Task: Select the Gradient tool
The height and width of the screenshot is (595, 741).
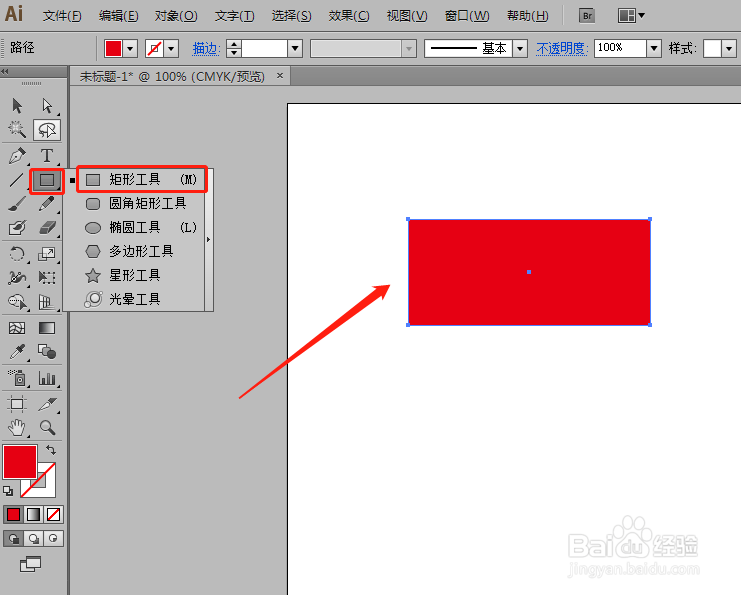Action: 47,328
